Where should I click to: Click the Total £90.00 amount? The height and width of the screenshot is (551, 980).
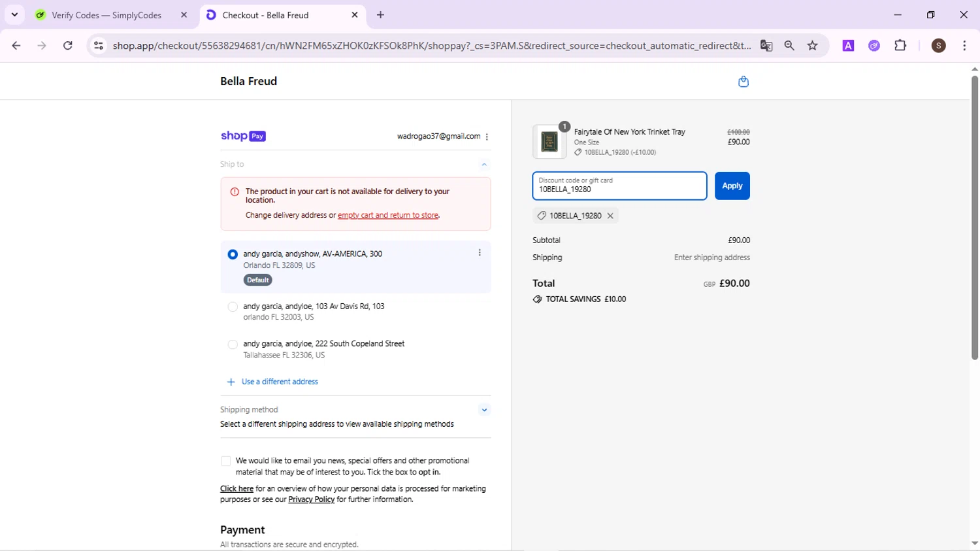734,284
